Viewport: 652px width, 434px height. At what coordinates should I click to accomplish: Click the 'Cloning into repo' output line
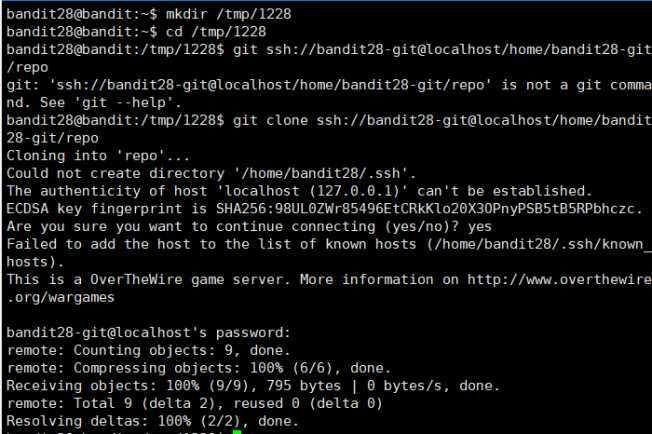pyautogui.click(x=98, y=156)
